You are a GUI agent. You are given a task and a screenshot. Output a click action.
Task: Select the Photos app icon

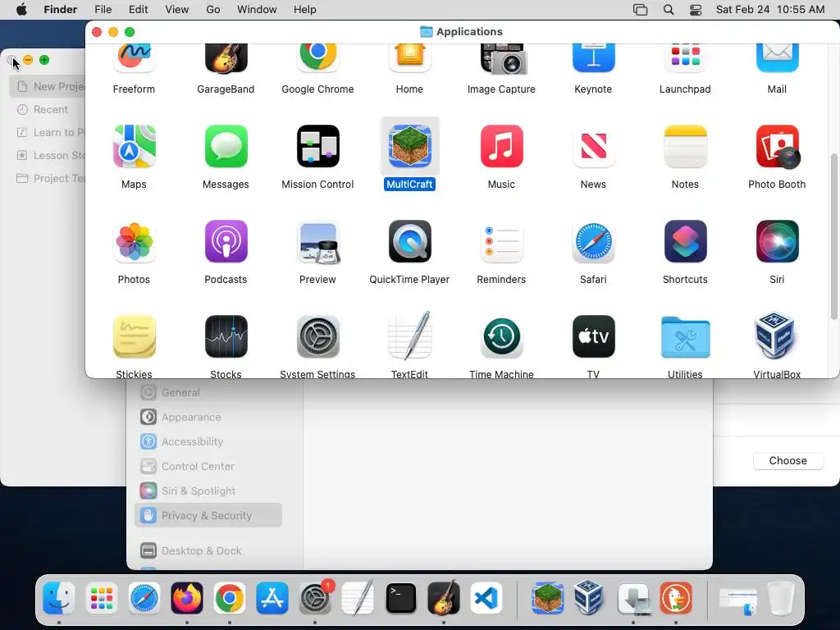point(134,242)
